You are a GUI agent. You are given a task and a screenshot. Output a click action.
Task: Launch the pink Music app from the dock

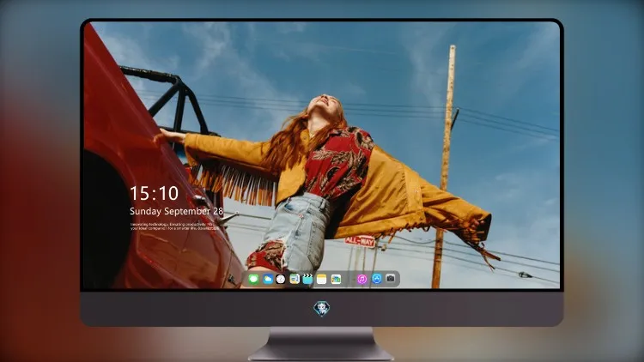[x=361, y=279]
